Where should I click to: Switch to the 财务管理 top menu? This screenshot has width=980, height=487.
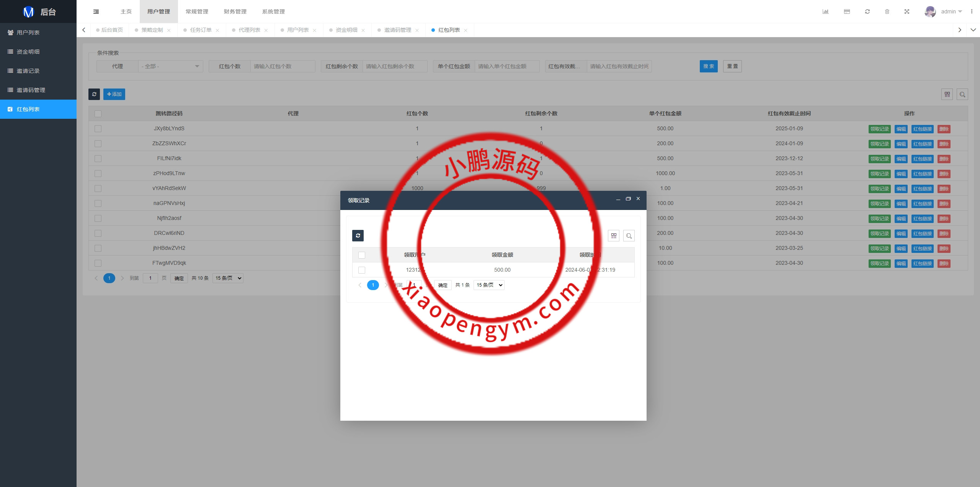(x=235, y=11)
